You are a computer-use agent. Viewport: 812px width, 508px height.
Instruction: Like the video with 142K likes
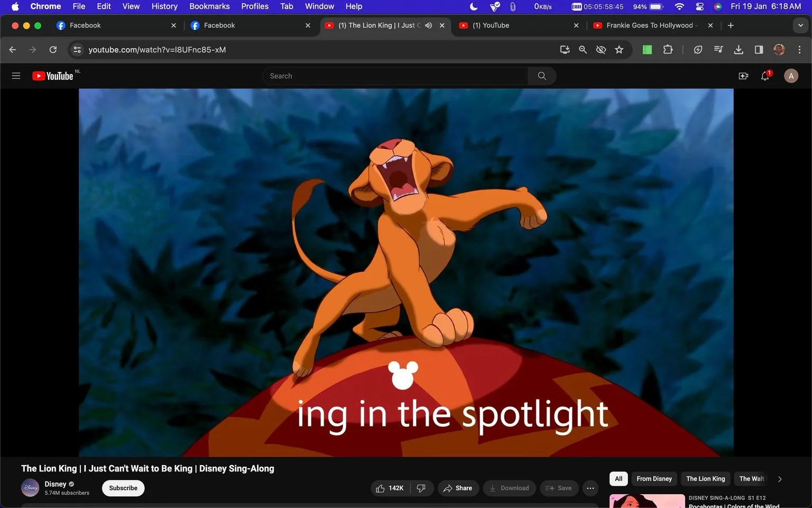(x=390, y=488)
